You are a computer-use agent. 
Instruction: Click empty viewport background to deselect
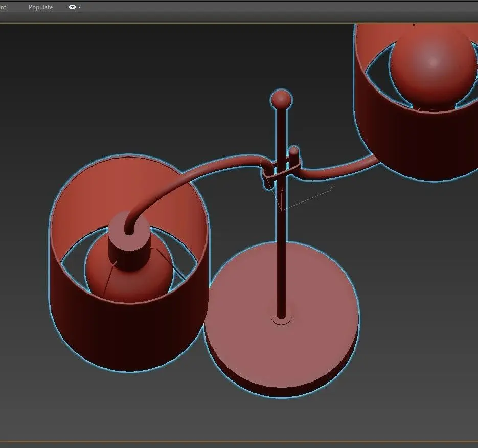pos(122,92)
